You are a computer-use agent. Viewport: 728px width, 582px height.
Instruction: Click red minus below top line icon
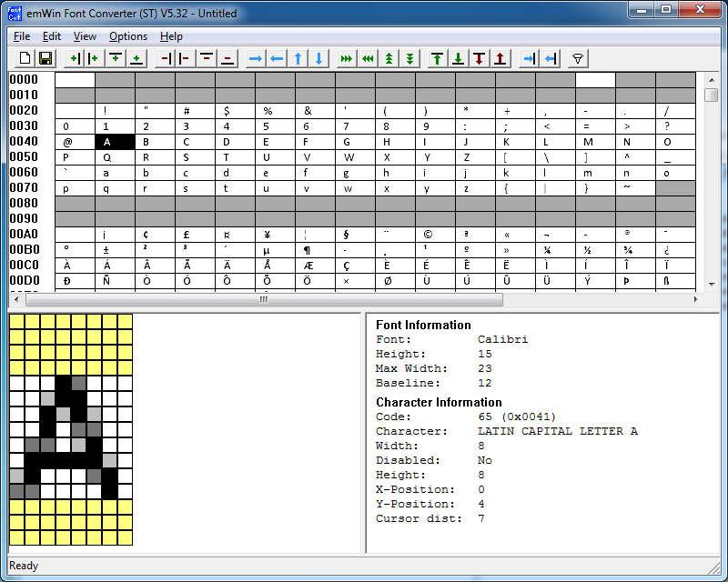pos(207,58)
